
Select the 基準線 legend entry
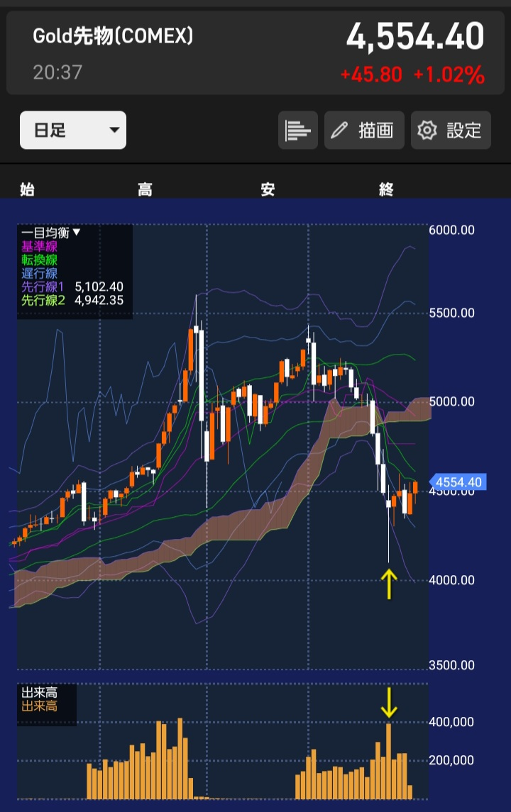click(40, 246)
